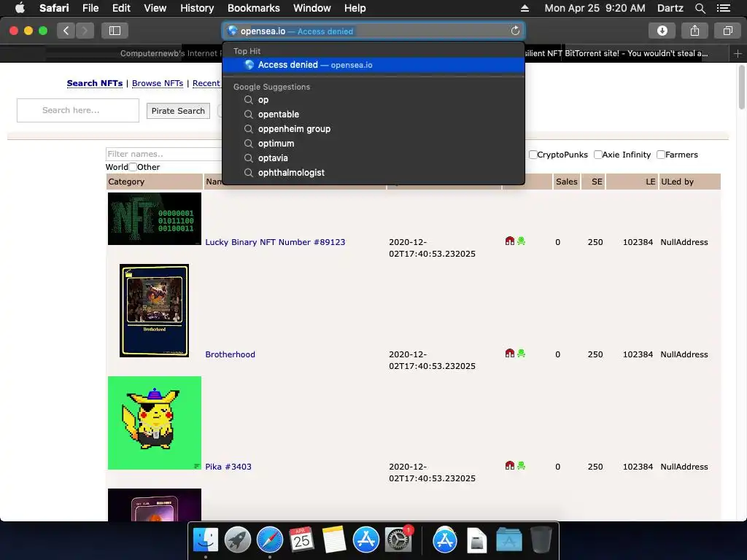Open System Preferences gear with badge

pos(398,540)
